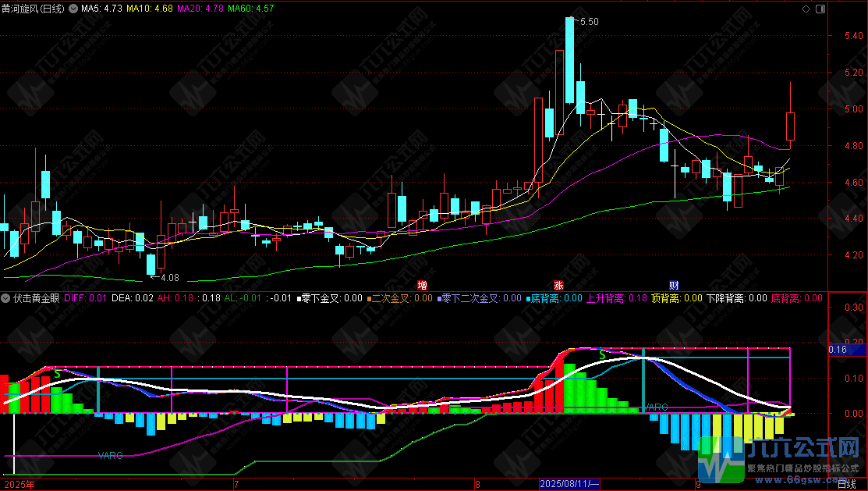Click the first green S signal marker

pyautogui.click(x=57, y=375)
